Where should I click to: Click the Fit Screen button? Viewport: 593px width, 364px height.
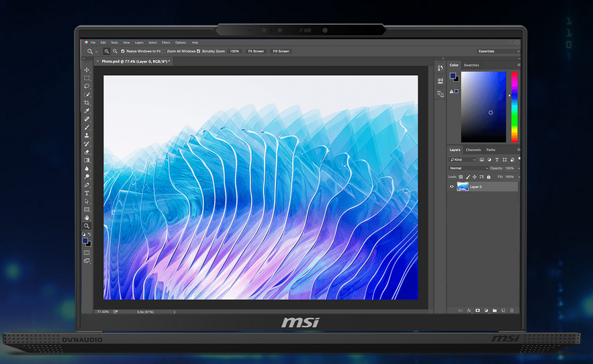click(256, 51)
